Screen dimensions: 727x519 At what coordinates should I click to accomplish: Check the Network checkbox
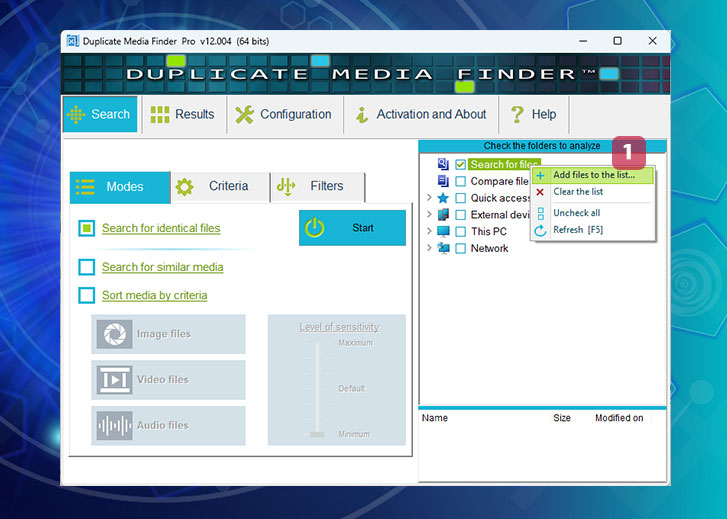pyautogui.click(x=460, y=248)
